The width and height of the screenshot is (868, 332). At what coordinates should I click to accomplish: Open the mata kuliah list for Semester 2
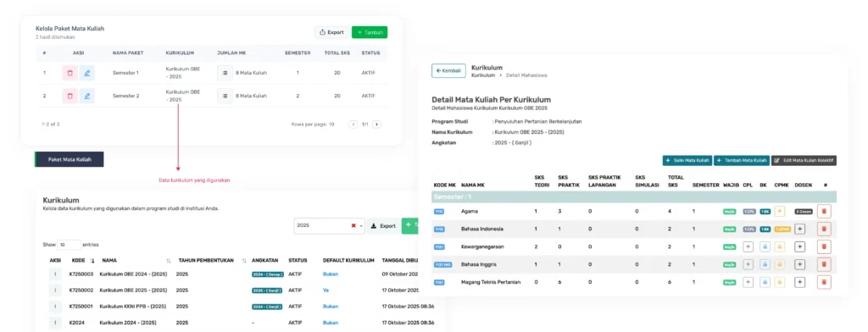[x=224, y=96]
